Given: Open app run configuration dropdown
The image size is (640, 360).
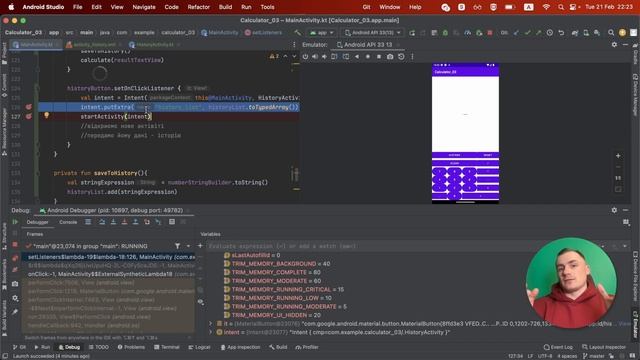Looking at the screenshot, I should (322, 33).
